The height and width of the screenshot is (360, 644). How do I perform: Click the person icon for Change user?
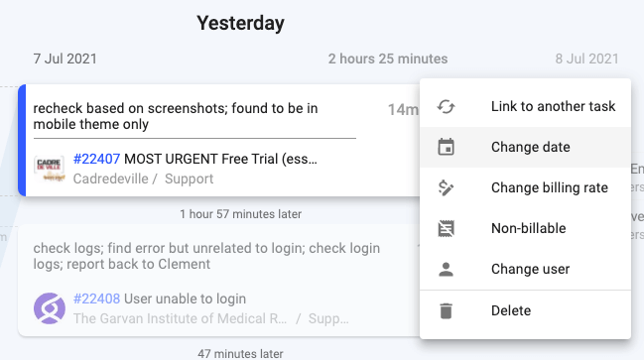tap(446, 270)
